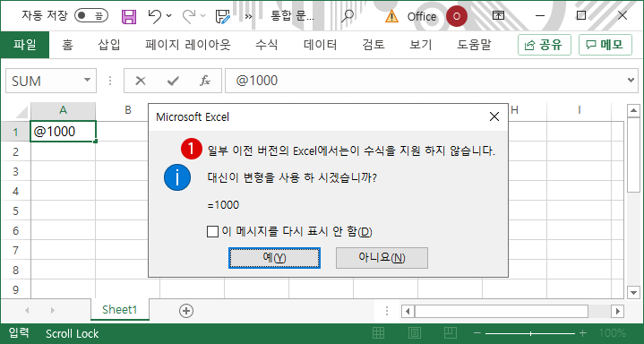Click the red account avatar circle
644x344 pixels.
456,16
